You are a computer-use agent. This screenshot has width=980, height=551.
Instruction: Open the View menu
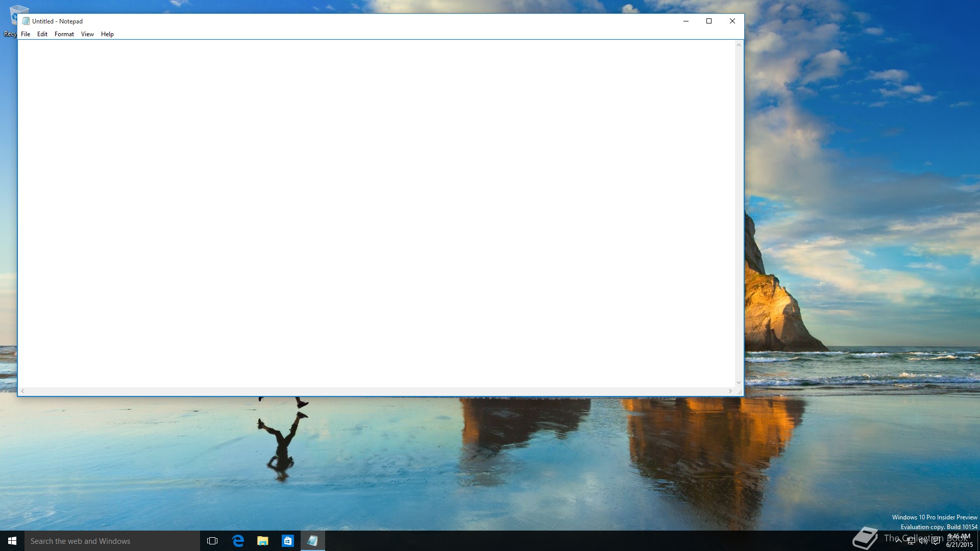(x=87, y=34)
